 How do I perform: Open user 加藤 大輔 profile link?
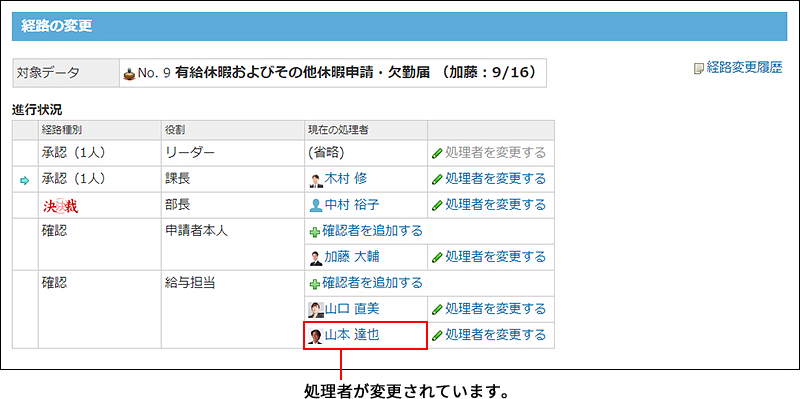click(x=352, y=257)
